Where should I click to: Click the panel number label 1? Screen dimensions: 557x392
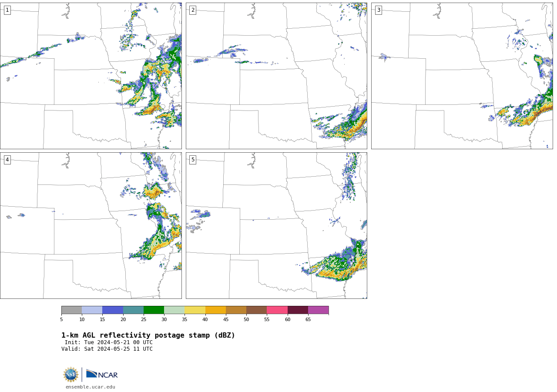click(x=7, y=10)
